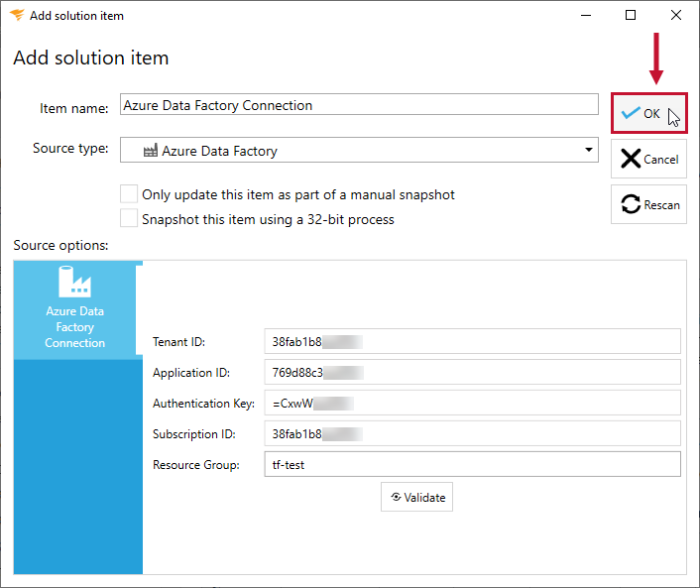Toggle snapshot using 32-bit process checkbox
700x588 pixels.
(x=129, y=219)
